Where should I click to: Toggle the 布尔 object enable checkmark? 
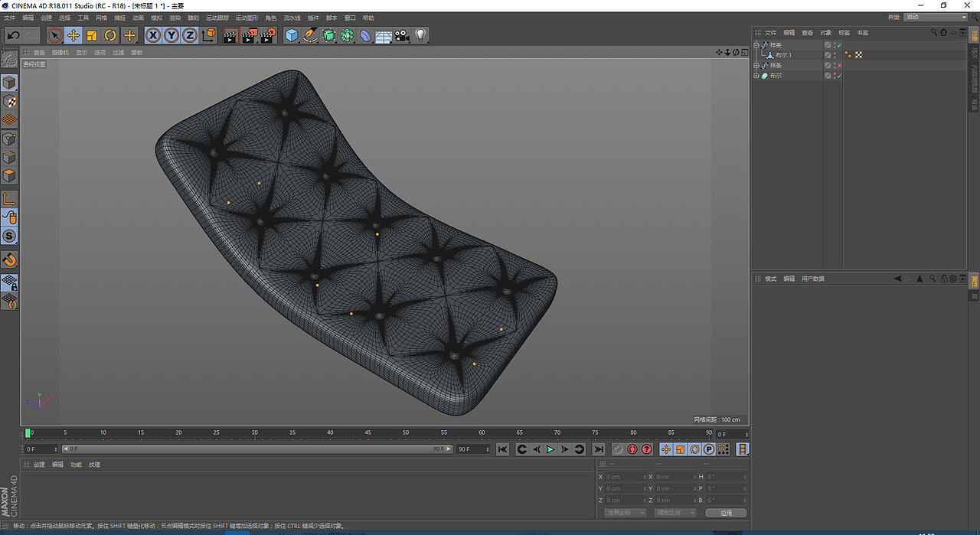point(840,76)
